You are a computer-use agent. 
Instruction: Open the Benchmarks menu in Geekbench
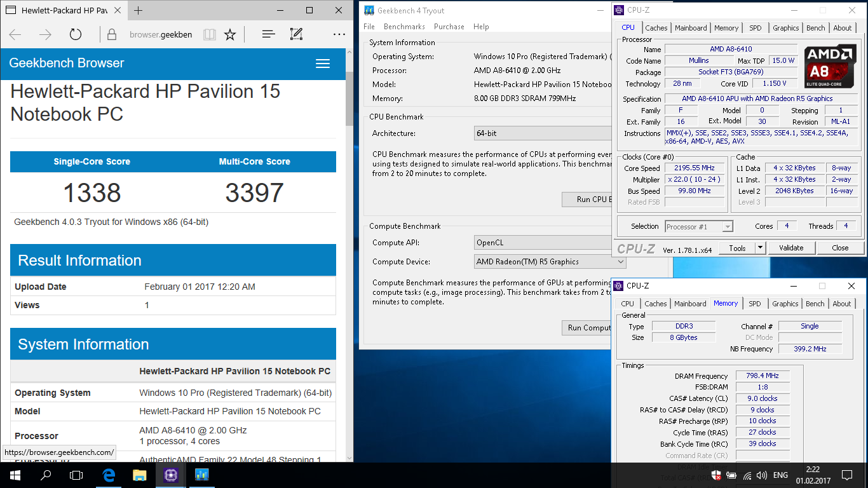404,27
